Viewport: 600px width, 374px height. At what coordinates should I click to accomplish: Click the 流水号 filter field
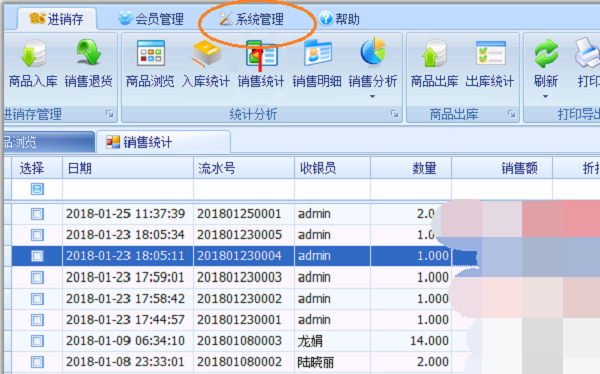pyautogui.click(x=244, y=189)
